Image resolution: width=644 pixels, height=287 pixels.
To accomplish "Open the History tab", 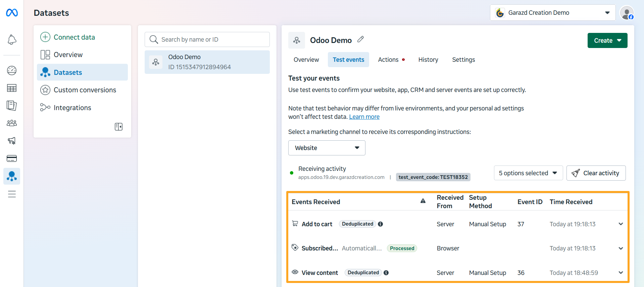I will click(428, 59).
